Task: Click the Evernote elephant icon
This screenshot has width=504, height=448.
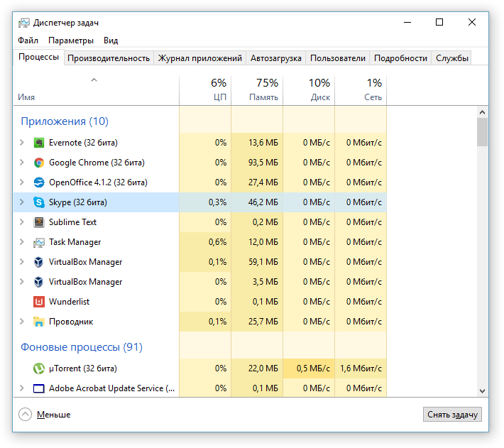Action: 39,143
